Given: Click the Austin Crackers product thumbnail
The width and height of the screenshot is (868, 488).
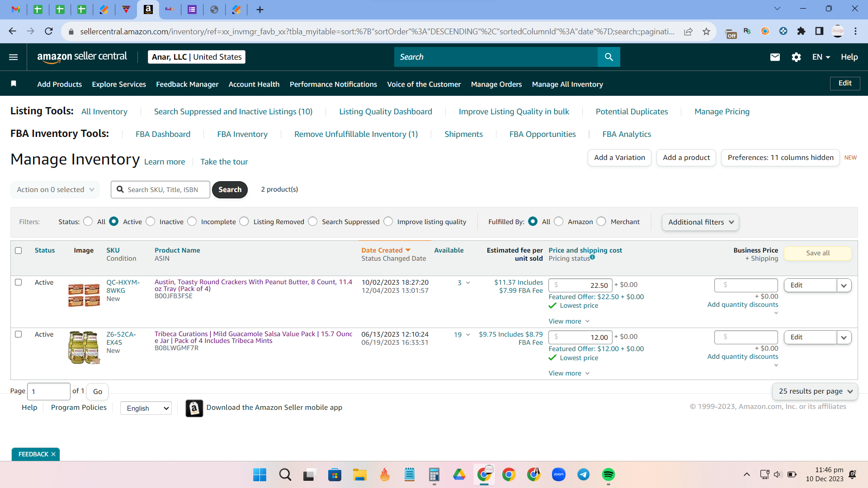Looking at the screenshot, I should point(84,295).
